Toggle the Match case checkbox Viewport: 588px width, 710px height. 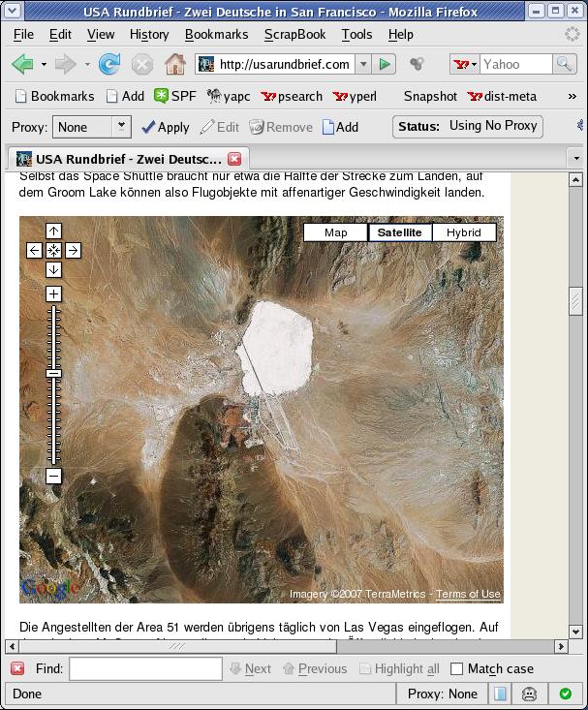(456, 668)
